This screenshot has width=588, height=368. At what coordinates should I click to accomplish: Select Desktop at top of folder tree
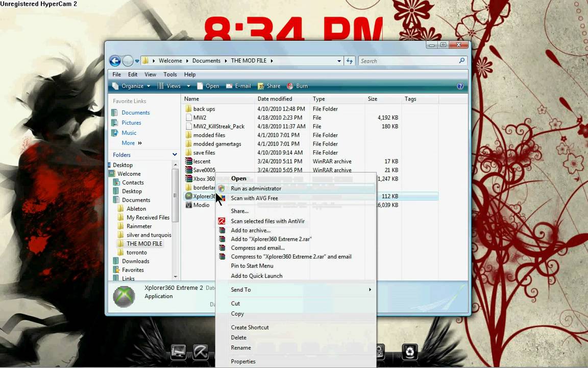click(122, 165)
